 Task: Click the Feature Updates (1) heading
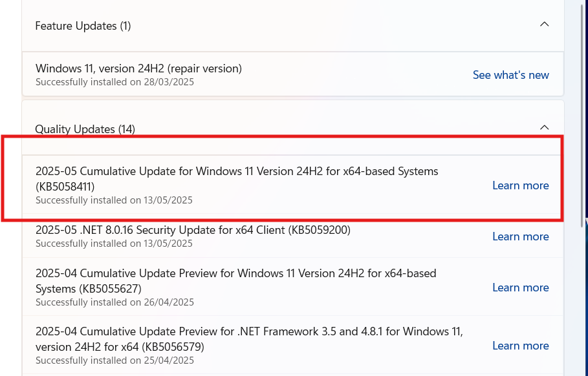(83, 26)
